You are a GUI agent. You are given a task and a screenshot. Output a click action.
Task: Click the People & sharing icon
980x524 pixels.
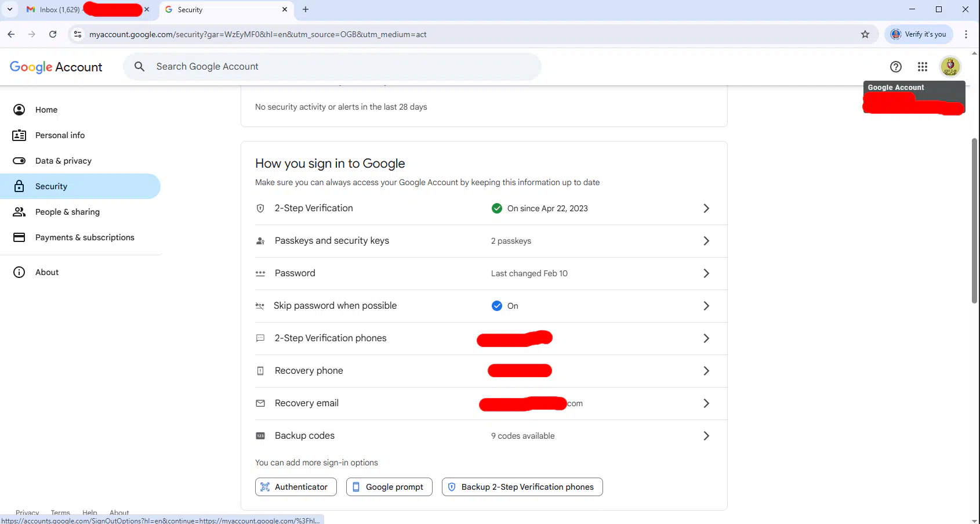[x=19, y=212]
